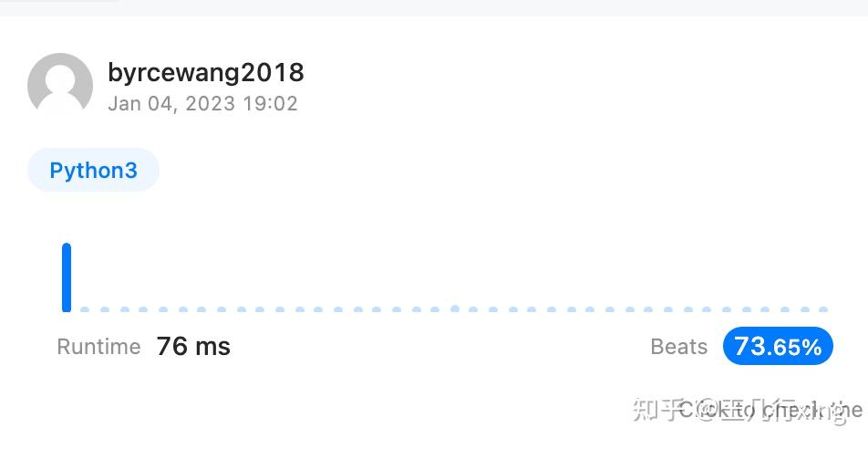
Task: Open the byrcewang2018 username link
Action: tap(205, 72)
